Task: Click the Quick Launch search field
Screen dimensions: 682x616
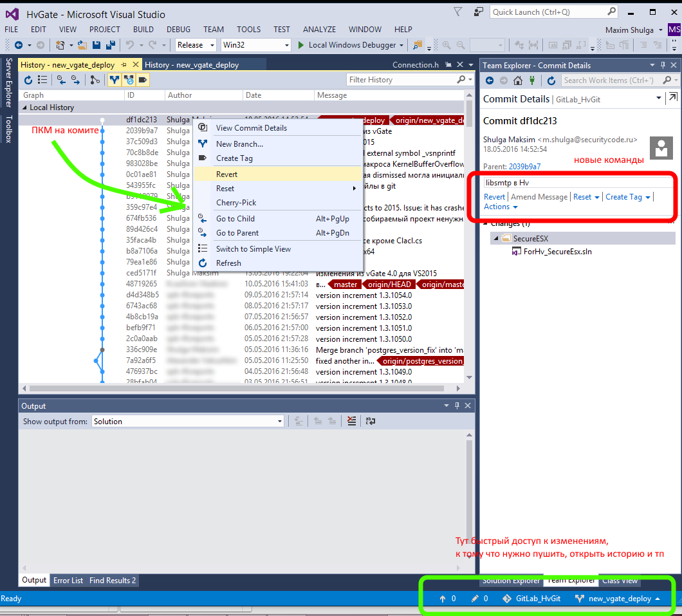Action: tap(548, 12)
